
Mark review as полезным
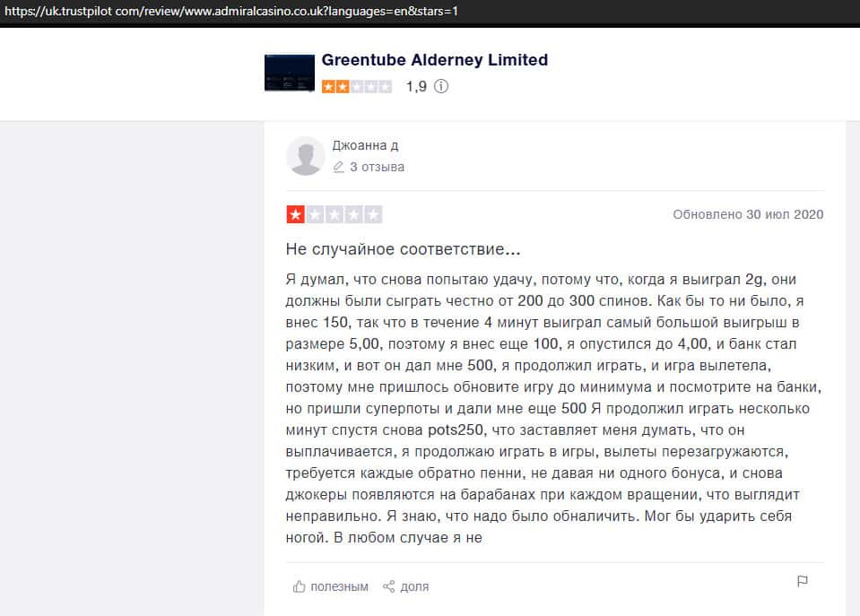pos(330,586)
